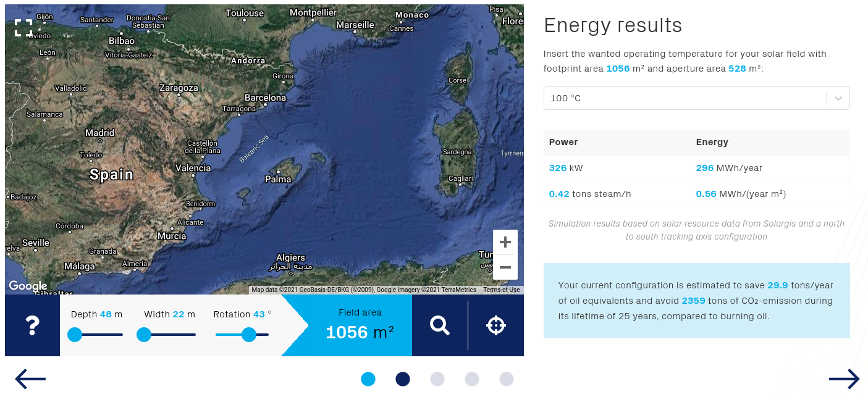868x397 pixels.
Task: Click the Google logo on map
Action: [28, 286]
